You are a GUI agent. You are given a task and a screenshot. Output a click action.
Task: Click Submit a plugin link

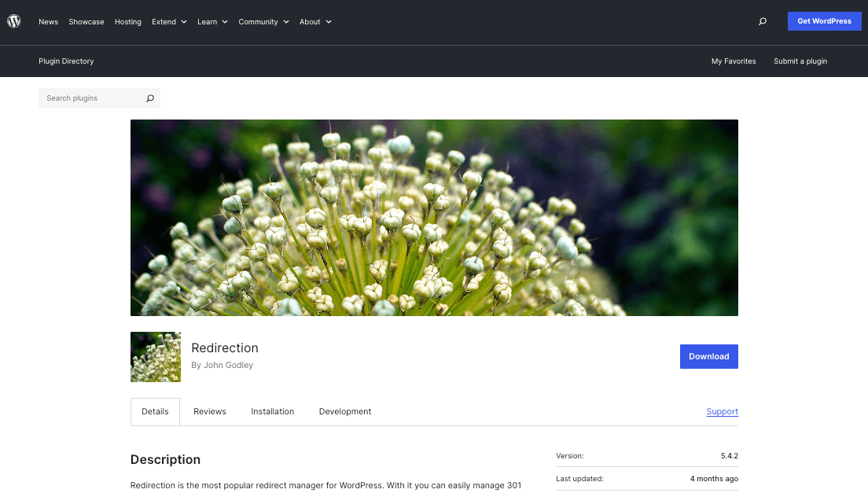[x=800, y=61]
